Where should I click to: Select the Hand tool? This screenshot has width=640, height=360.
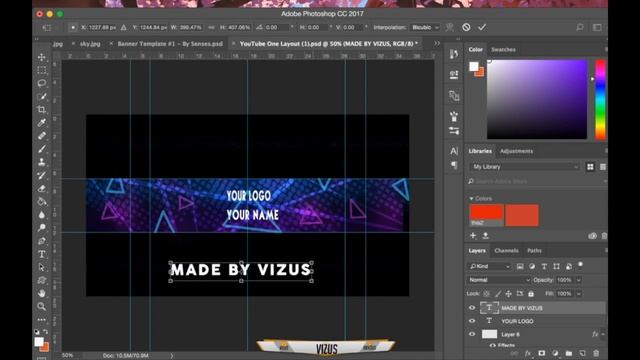point(42,293)
